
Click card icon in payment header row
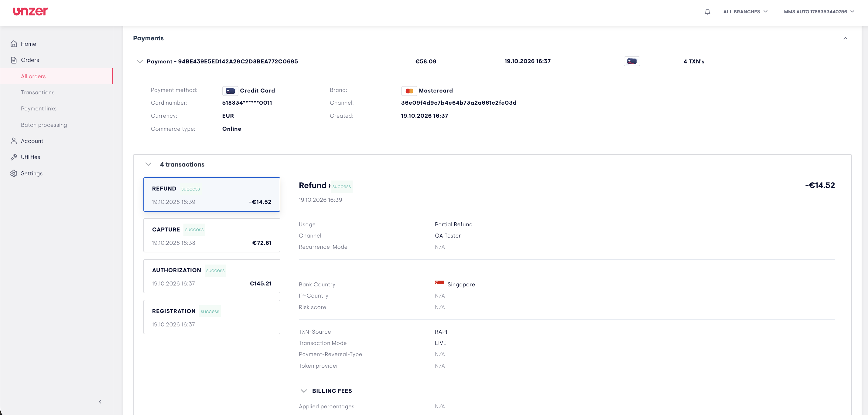(632, 61)
